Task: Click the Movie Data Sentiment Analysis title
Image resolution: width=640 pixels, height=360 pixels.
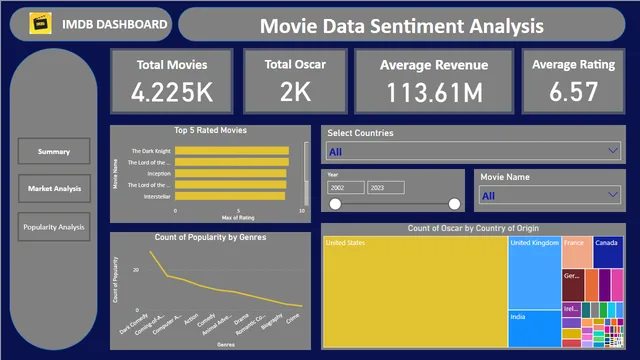Action: pos(402,26)
